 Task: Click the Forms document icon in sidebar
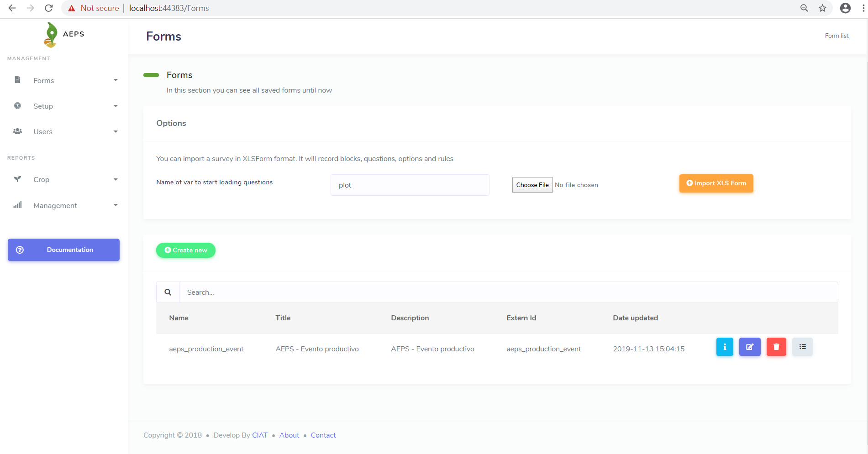click(x=17, y=80)
